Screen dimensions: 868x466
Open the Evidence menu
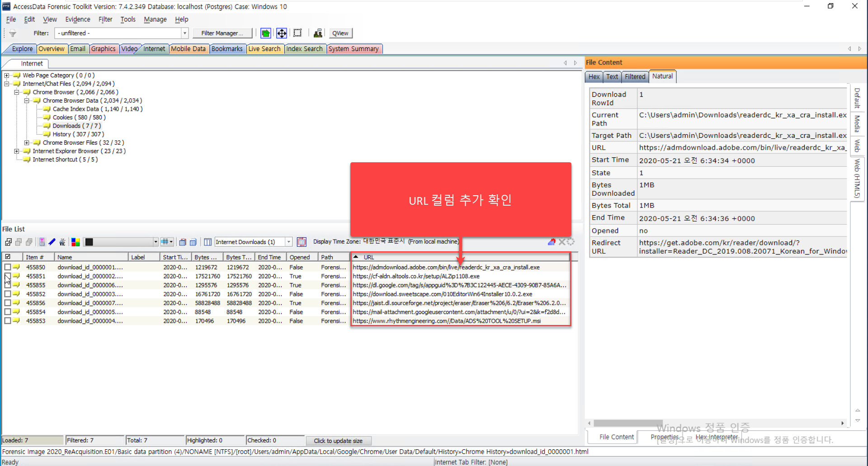(77, 19)
